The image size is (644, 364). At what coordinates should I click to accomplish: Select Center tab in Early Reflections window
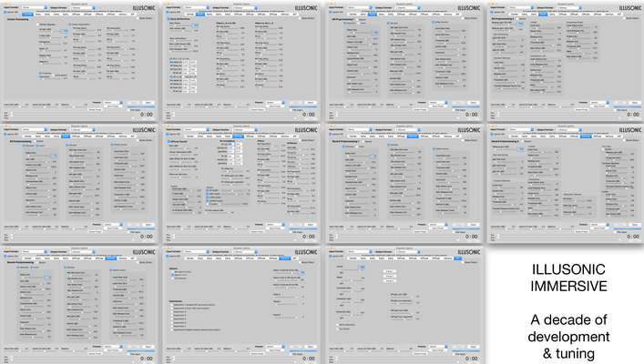190,14
